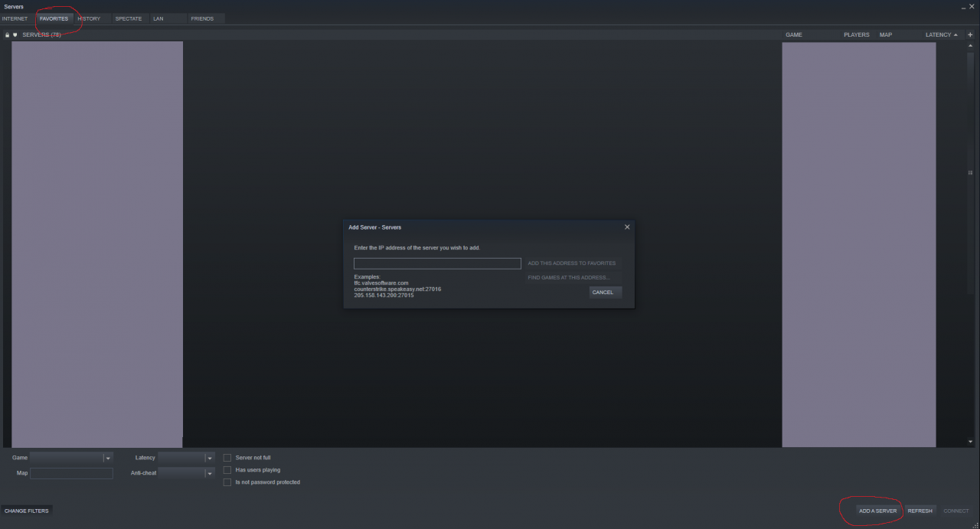Click the Change Filters button
Viewport: 980px width, 529px height.
[x=27, y=511]
